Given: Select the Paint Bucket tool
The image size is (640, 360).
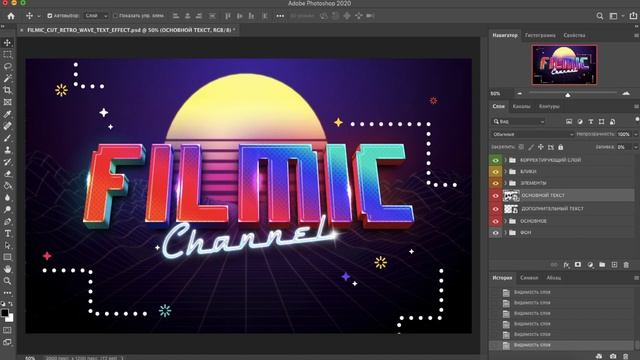Looking at the screenshot, I should tap(7, 186).
